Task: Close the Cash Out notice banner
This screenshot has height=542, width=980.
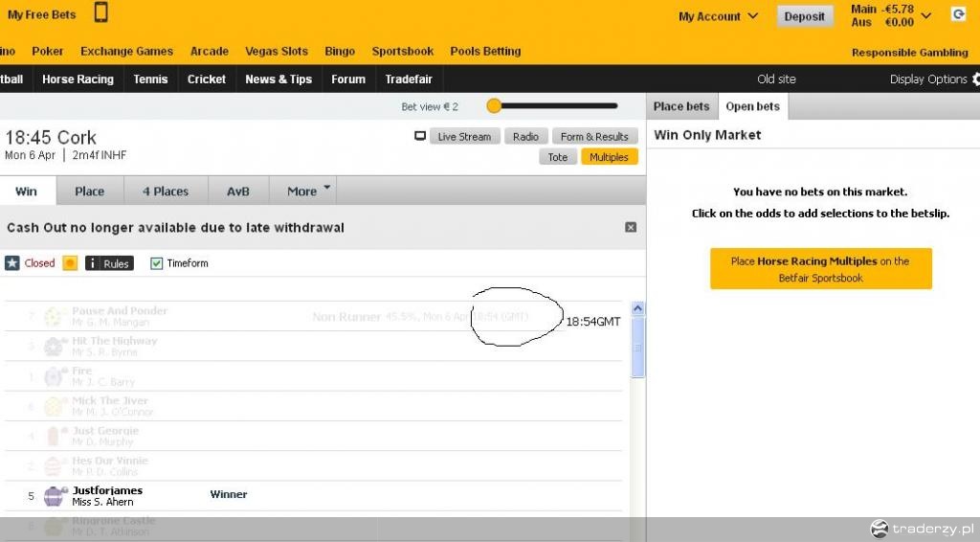Action: (x=631, y=228)
